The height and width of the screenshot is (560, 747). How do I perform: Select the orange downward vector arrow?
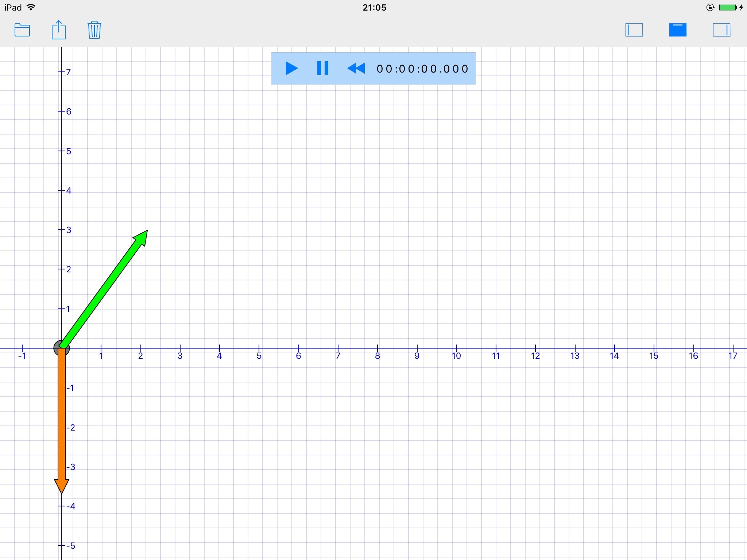pos(62,419)
